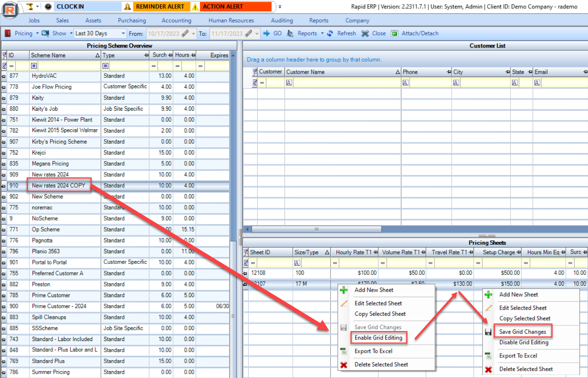
Task: Toggle the pin on the Travel Rate T1 column
Action: (x=471, y=252)
